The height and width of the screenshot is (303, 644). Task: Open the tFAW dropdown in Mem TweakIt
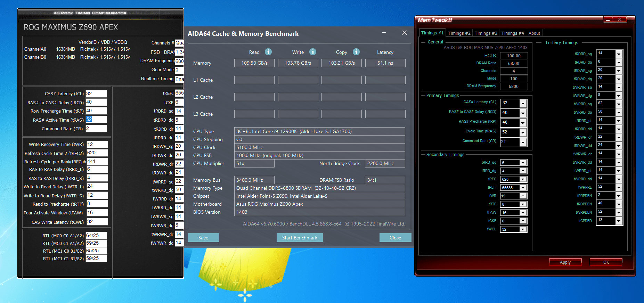(523, 213)
